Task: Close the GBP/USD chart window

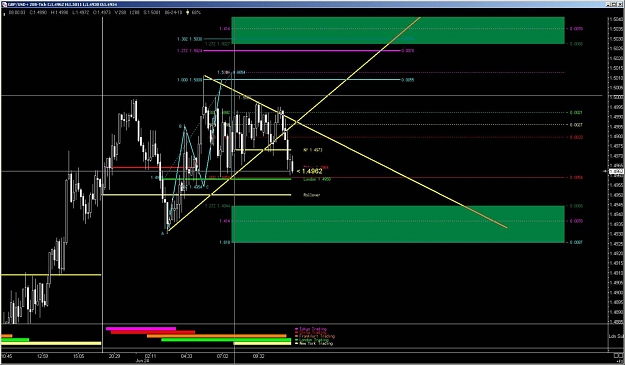Action: 620,4
